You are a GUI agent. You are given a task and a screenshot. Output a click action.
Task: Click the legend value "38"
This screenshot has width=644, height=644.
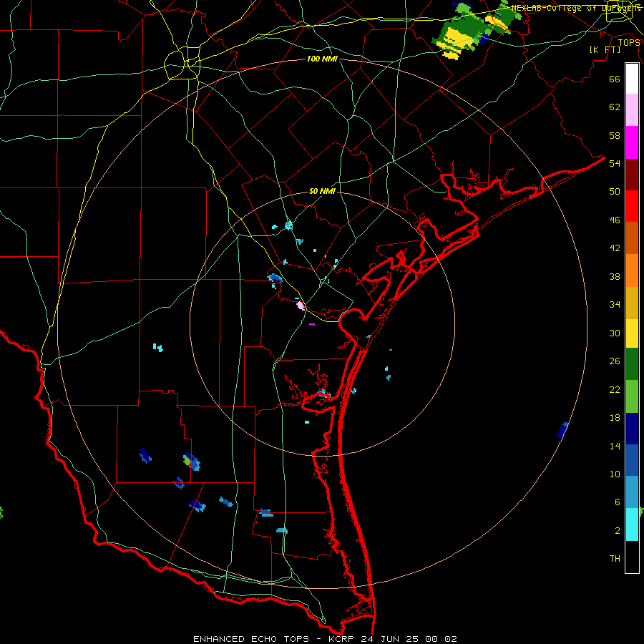click(615, 276)
